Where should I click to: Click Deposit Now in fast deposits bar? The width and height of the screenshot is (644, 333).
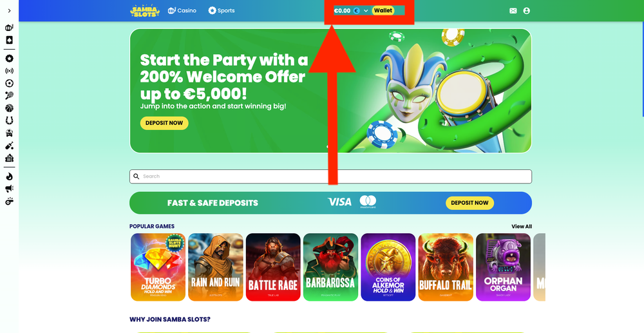point(470,203)
